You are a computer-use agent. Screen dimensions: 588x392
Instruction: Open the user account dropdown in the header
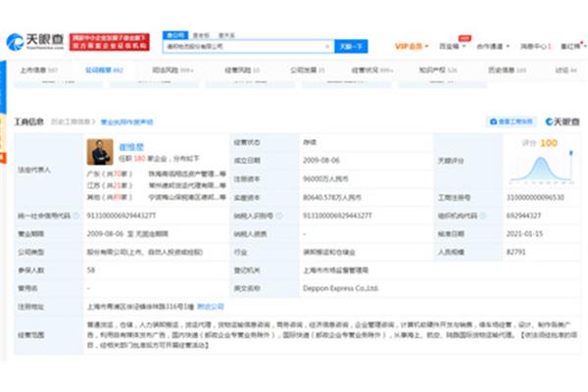click(573, 46)
